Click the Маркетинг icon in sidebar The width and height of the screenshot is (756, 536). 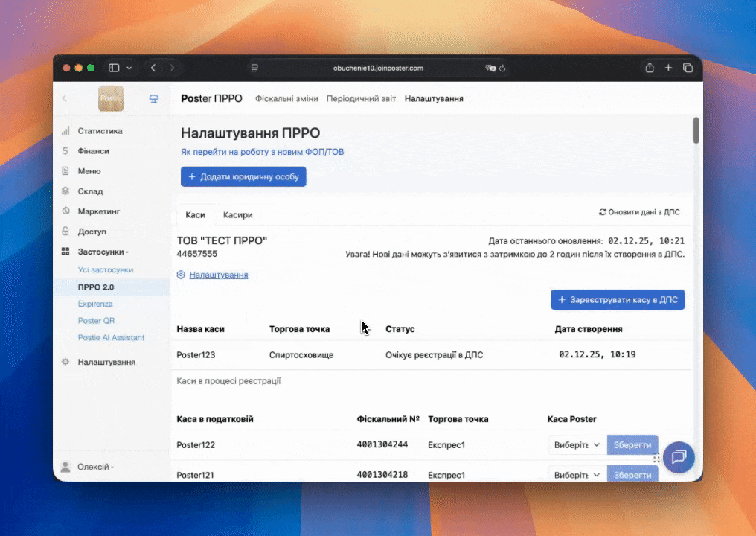click(65, 211)
